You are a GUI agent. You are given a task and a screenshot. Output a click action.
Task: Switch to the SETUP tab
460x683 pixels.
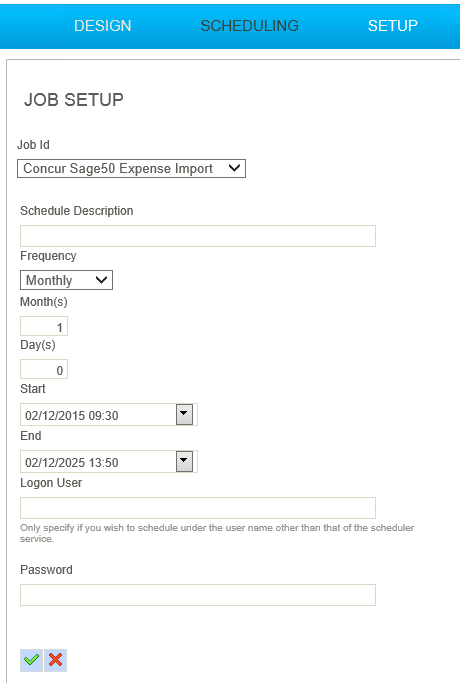392,26
